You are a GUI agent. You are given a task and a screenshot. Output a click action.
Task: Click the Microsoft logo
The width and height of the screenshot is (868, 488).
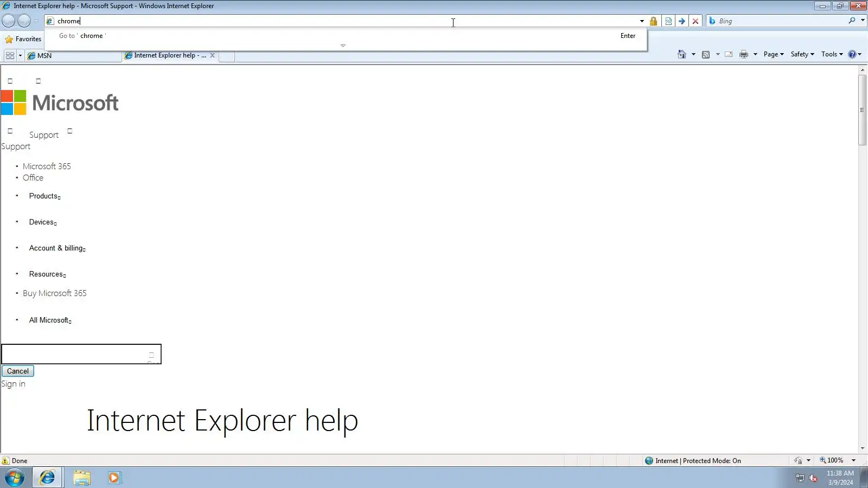[x=60, y=102]
